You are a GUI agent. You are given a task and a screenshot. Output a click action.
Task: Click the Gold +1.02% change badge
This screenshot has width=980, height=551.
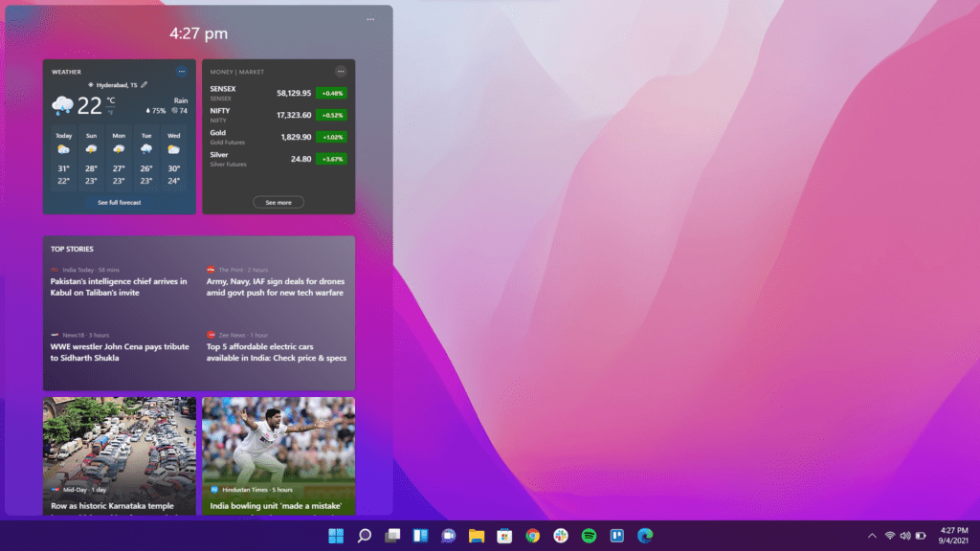[x=332, y=137]
